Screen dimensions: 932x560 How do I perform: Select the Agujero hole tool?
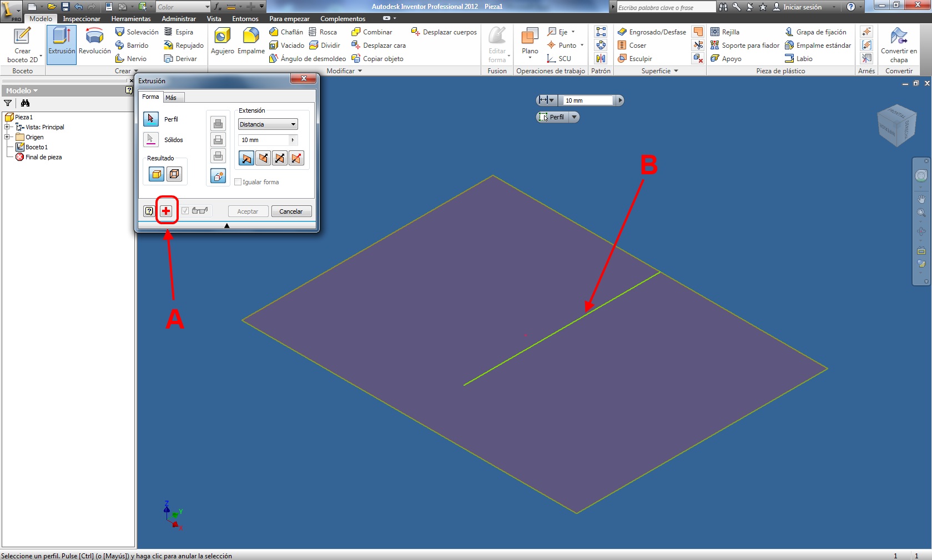223,42
